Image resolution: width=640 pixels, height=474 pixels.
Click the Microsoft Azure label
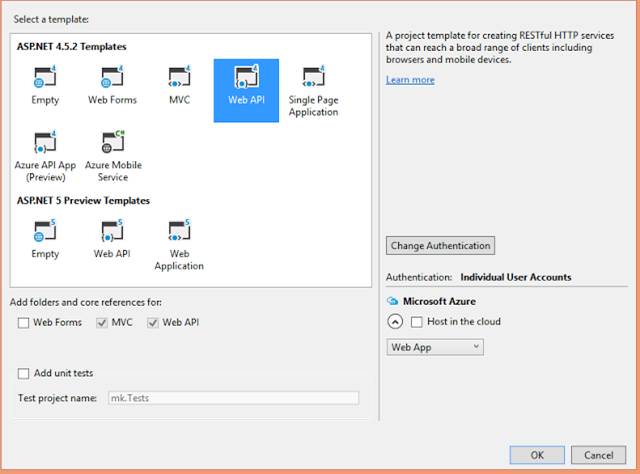[439, 301]
